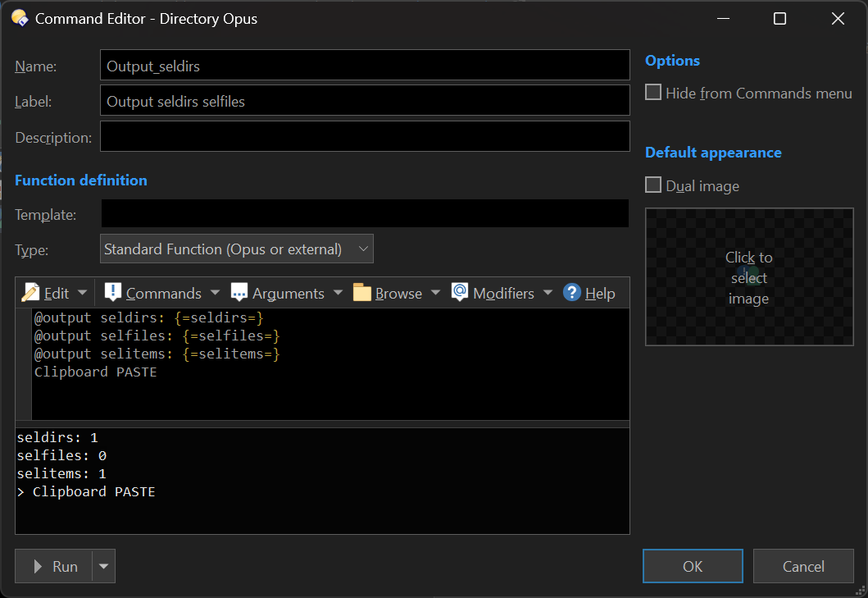868x598 pixels.
Task: Toggle the Dual image checkbox
Action: coord(653,185)
